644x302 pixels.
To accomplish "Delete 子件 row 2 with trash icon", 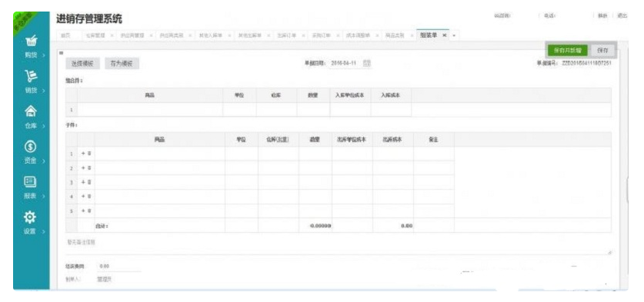I will click(89, 168).
